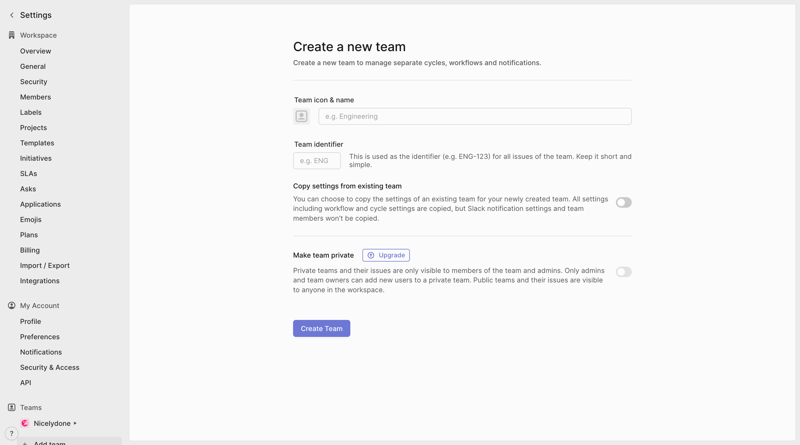Click the Settings header title
Screen dimensions: 800x445
[36, 15]
